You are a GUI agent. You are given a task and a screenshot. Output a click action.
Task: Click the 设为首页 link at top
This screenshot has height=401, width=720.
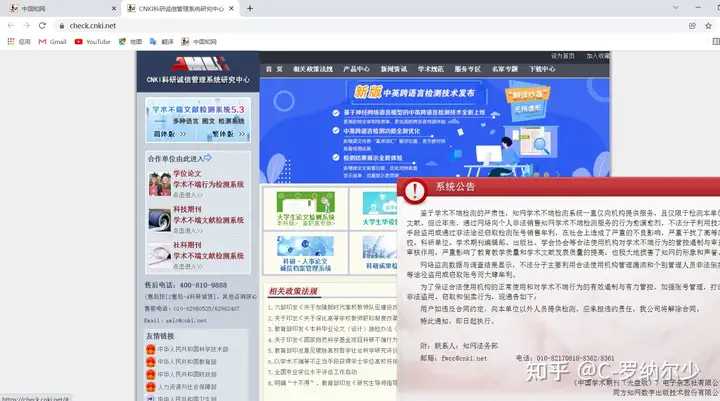pos(562,56)
